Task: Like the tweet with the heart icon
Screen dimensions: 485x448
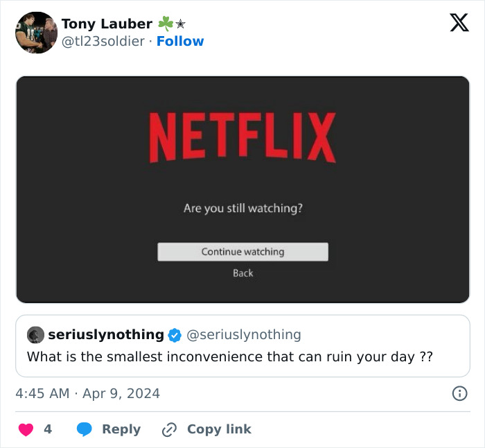Action: [26, 429]
